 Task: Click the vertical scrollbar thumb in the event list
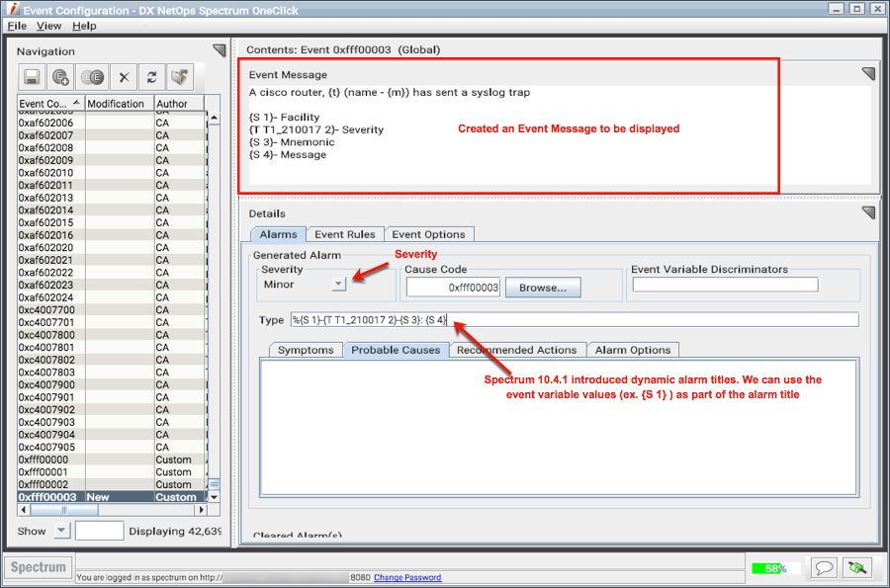point(214,484)
